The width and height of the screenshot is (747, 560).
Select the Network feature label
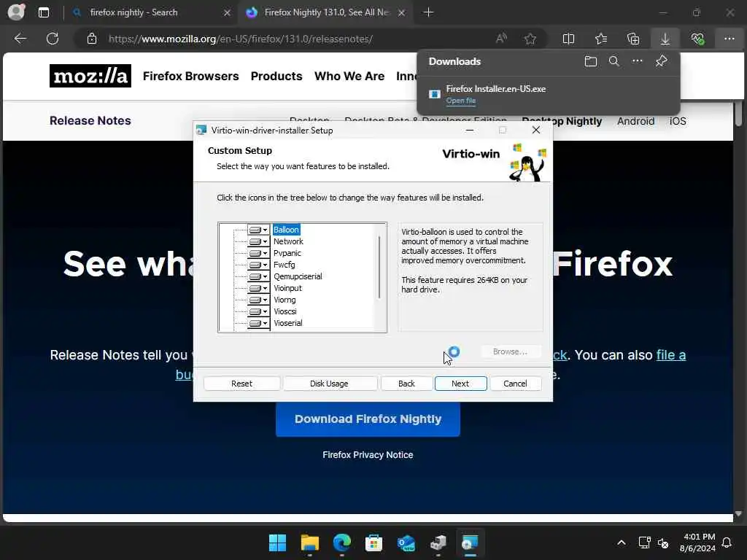pos(288,241)
